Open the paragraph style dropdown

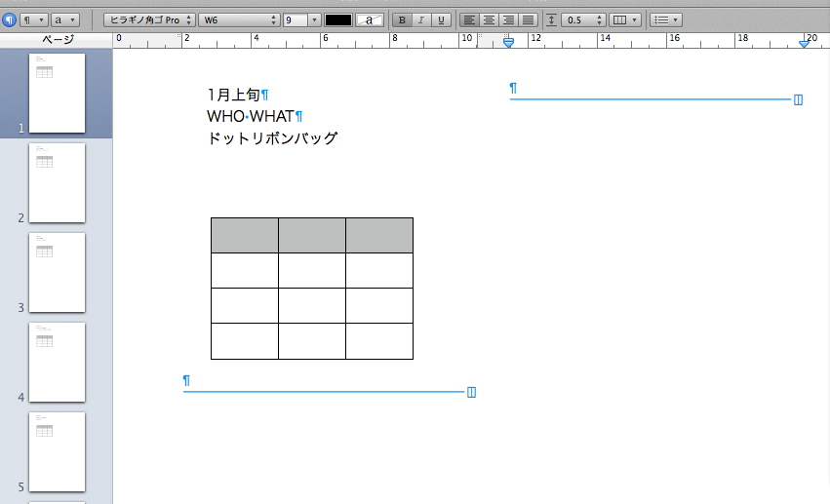(34, 20)
